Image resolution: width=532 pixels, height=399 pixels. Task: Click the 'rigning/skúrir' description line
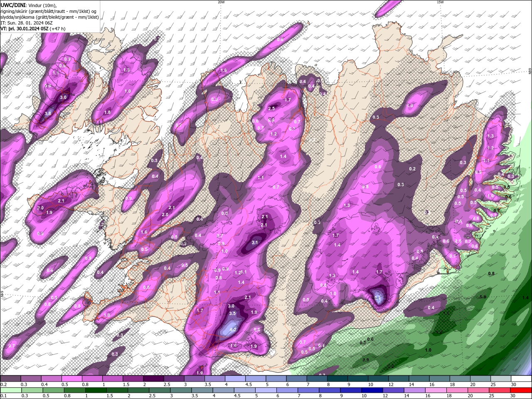click(49, 11)
